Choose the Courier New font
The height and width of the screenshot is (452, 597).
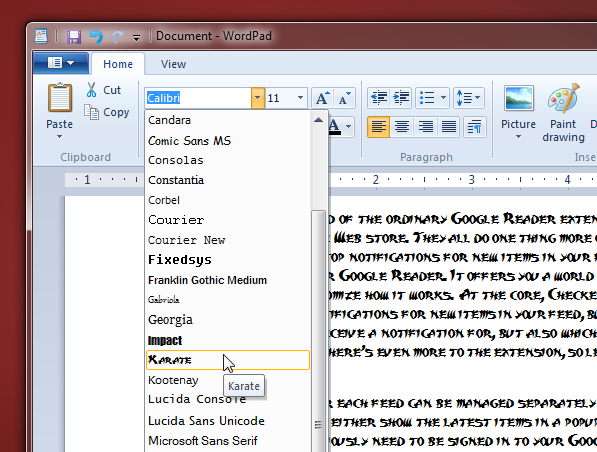point(228,240)
